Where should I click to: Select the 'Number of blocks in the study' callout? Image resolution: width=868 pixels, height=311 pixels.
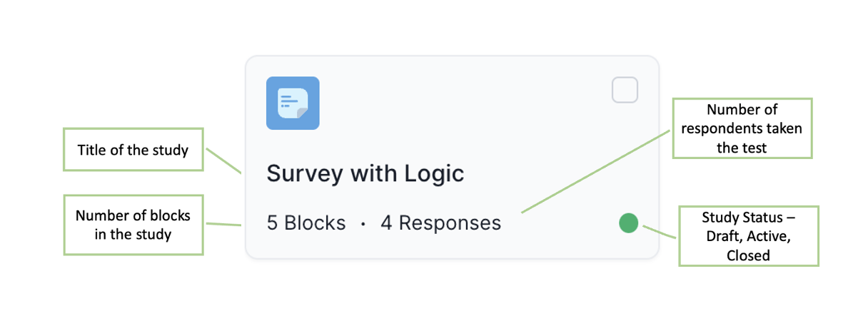133,224
